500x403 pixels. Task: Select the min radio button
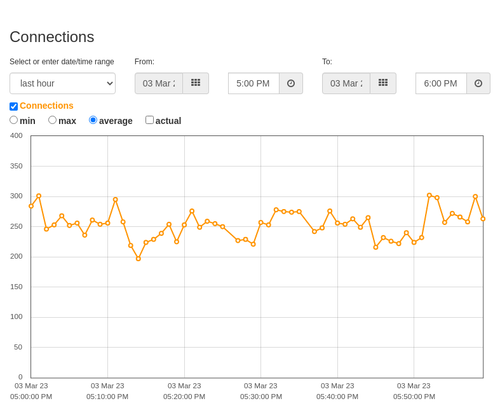[x=13, y=120]
